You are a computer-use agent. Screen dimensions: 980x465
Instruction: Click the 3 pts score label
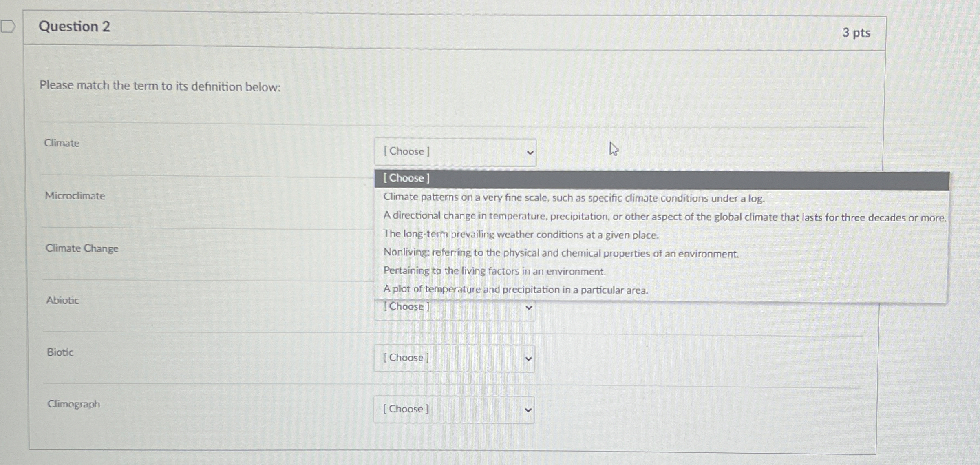click(856, 33)
